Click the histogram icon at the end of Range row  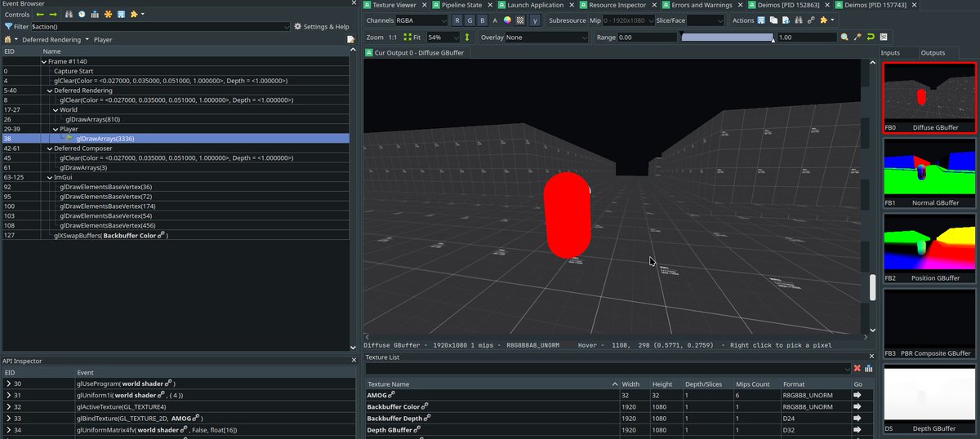pyautogui.click(x=884, y=38)
